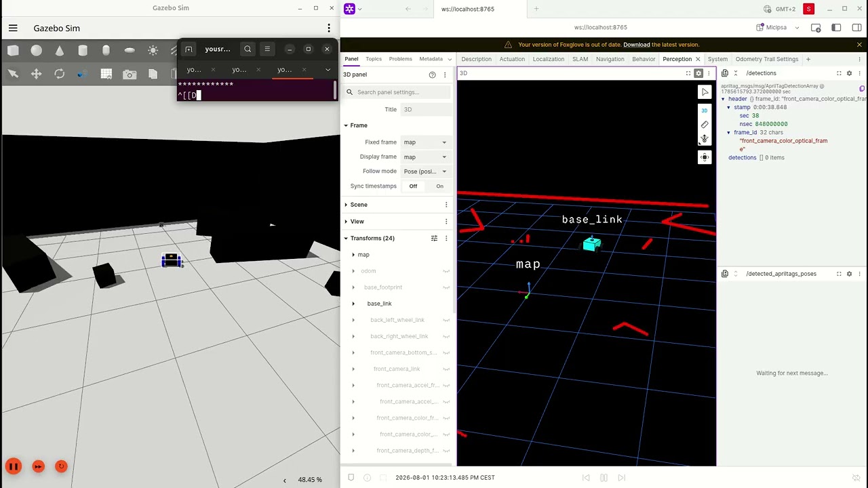Turn Sync timestamps On
The height and width of the screenshot is (488, 868).
coord(439,186)
